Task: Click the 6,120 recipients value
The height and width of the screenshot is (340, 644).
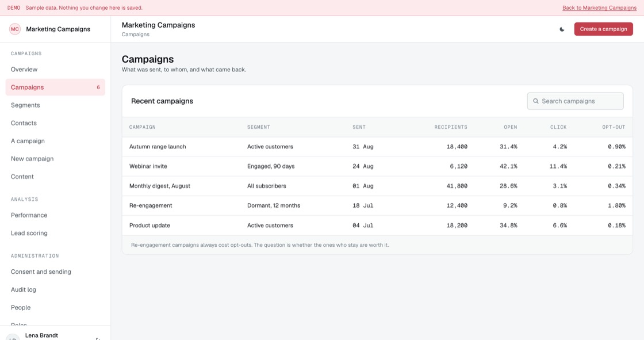Action: tap(458, 166)
